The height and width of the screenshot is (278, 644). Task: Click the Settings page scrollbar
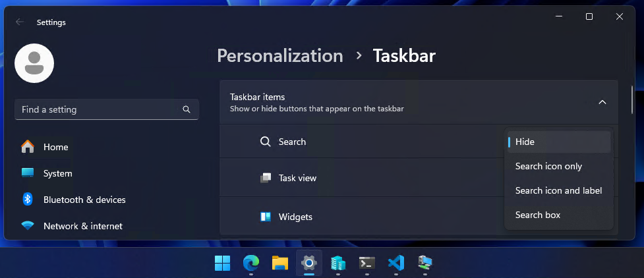(632, 99)
